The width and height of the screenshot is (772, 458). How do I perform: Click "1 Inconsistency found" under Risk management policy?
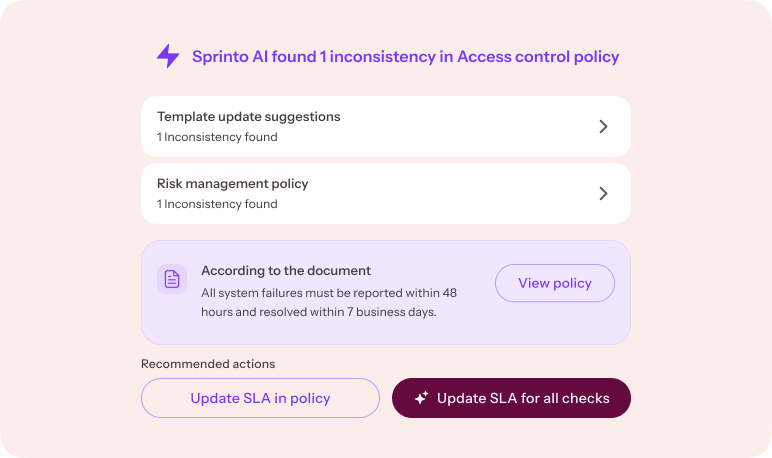point(217,204)
